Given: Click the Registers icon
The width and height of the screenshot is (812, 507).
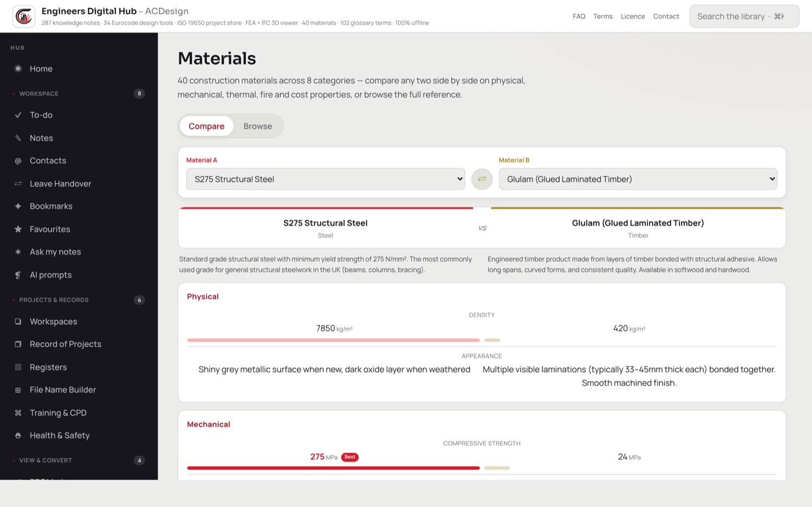Looking at the screenshot, I should coord(18,367).
